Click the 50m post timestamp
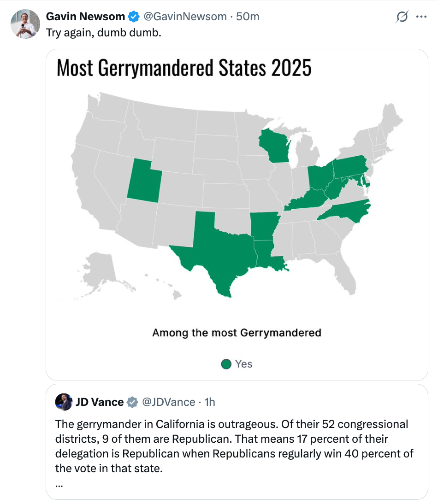Image resolution: width=438 pixels, height=504 pixels. point(248,17)
